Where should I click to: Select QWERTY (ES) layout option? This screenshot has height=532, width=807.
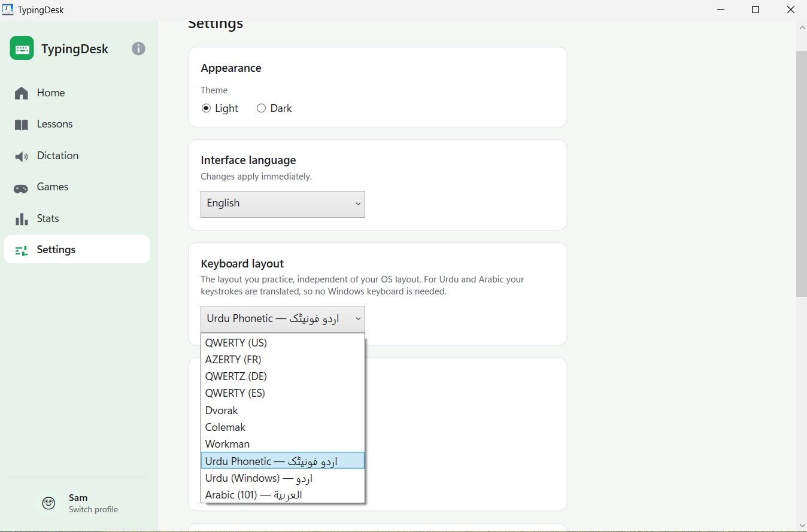pos(283,393)
